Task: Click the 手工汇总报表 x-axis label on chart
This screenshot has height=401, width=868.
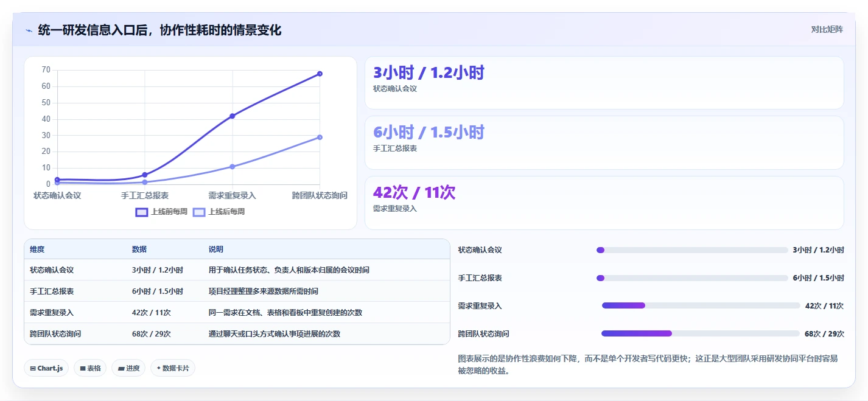Action: click(145, 195)
